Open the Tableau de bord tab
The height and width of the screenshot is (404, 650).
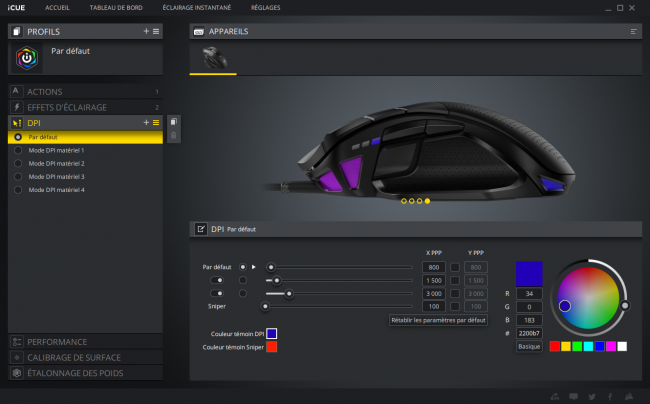[x=116, y=7]
